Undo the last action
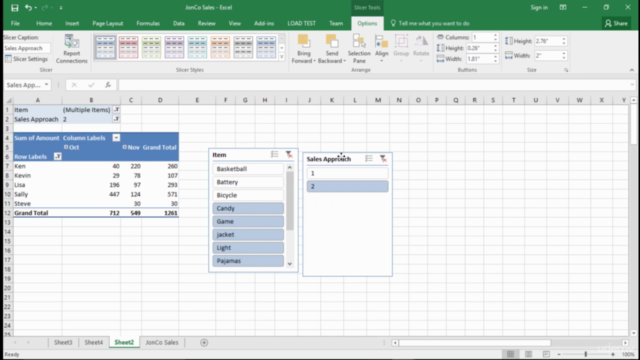Screen dimensions: 640x360 [28, 7]
